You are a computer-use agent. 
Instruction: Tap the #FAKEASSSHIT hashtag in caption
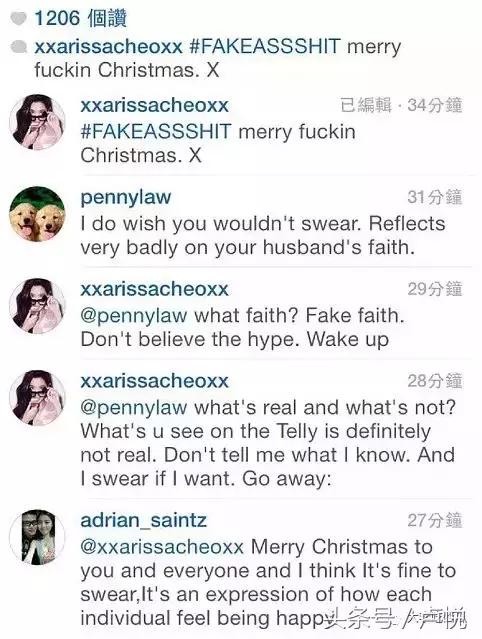click(264, 46)
